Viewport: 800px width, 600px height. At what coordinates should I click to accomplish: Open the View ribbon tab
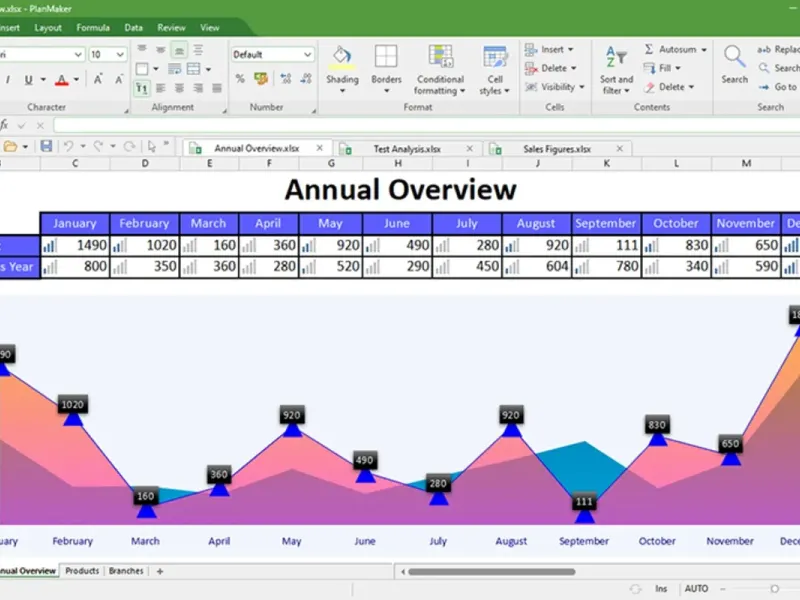pos(210,28)
